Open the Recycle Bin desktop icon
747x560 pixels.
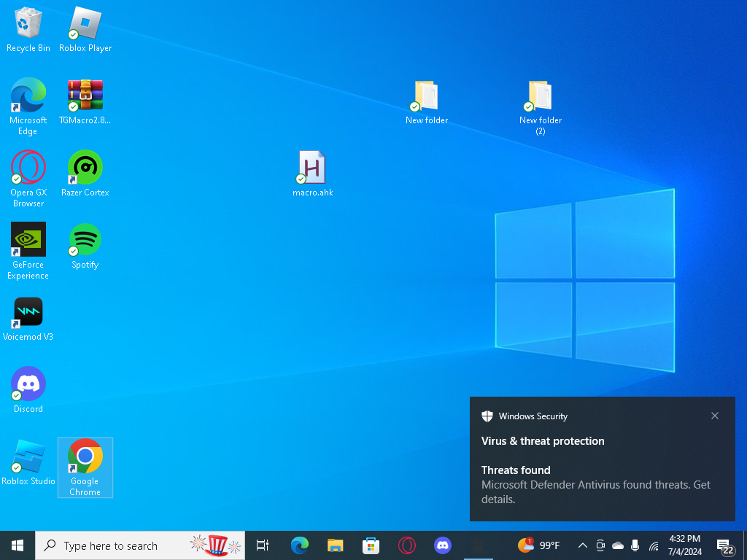pos(28,29)
